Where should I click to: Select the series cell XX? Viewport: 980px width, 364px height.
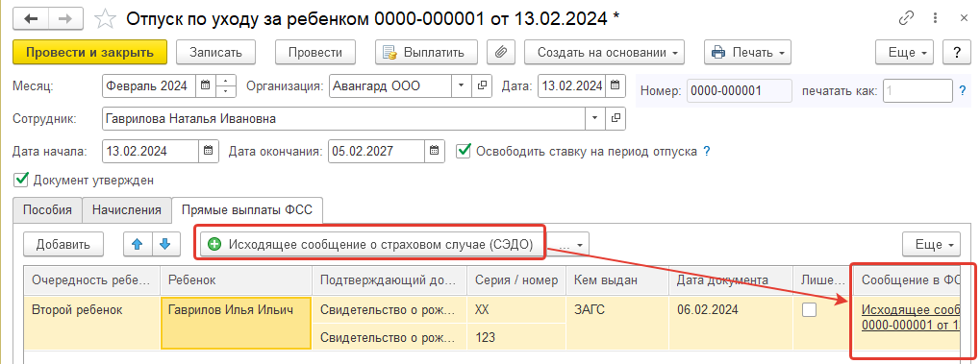point(515,309)
